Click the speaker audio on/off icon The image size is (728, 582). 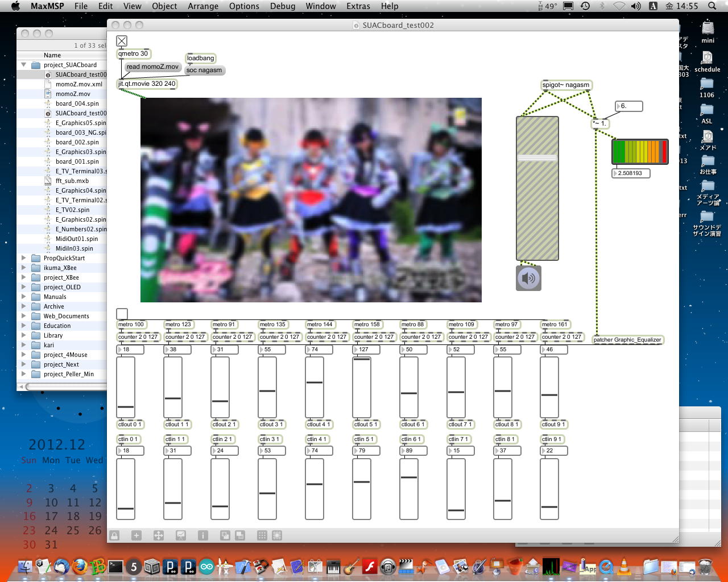click(528, 278)
